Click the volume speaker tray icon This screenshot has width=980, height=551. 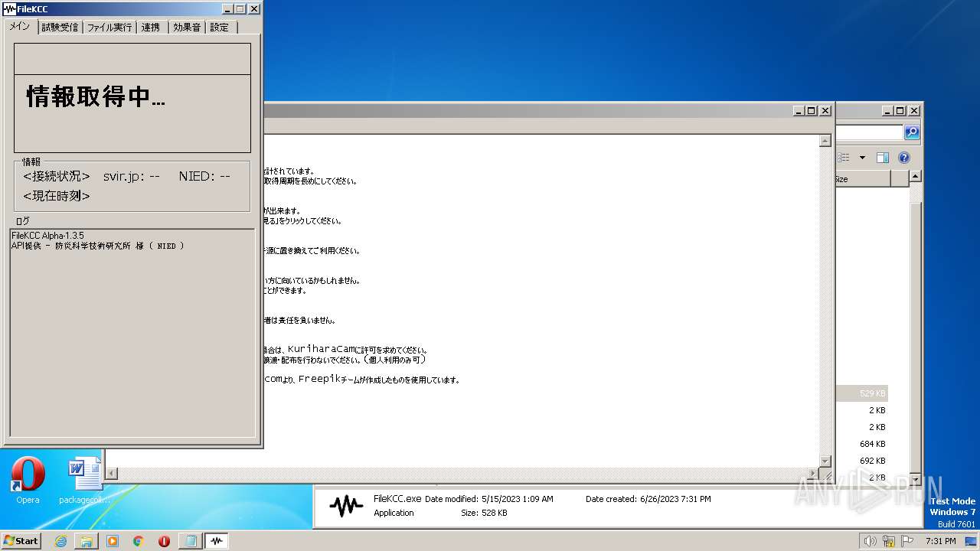tap(870, 541)
